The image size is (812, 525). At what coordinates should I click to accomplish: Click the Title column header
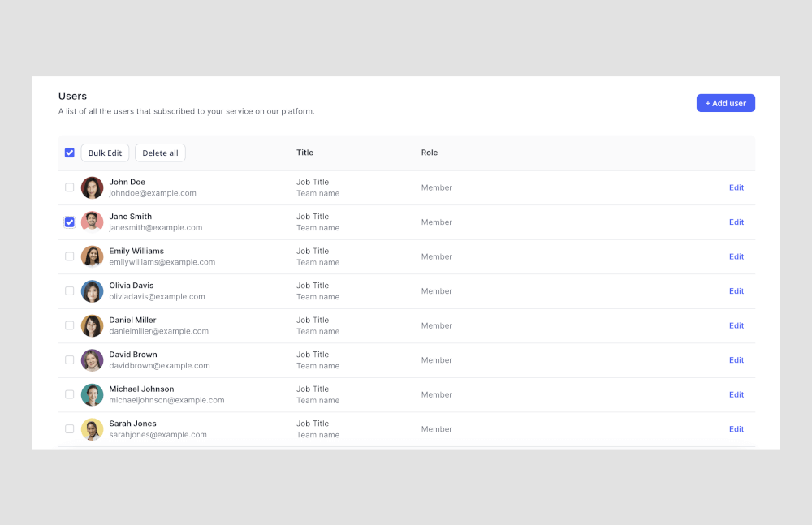point(304,153)
